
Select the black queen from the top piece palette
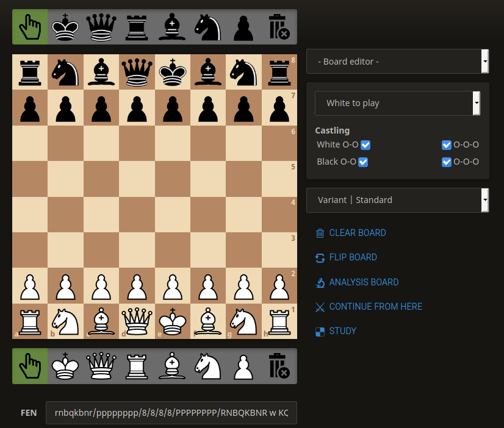click(101, 26)
